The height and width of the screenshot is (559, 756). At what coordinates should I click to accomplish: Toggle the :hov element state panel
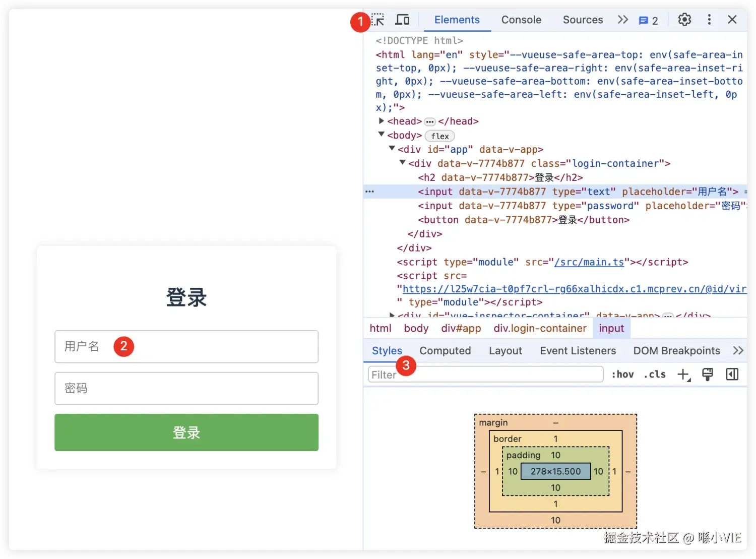pyautogui.click(x=622, y=375)
